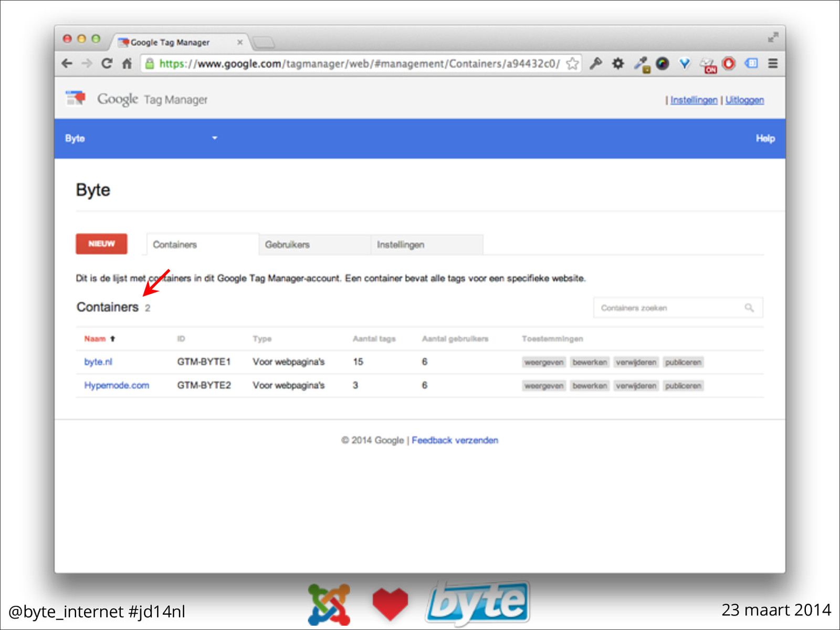This screenshot has width=840, height=630.
Task: Switch to the Gebruikers tab
Action: click(314, 245)
